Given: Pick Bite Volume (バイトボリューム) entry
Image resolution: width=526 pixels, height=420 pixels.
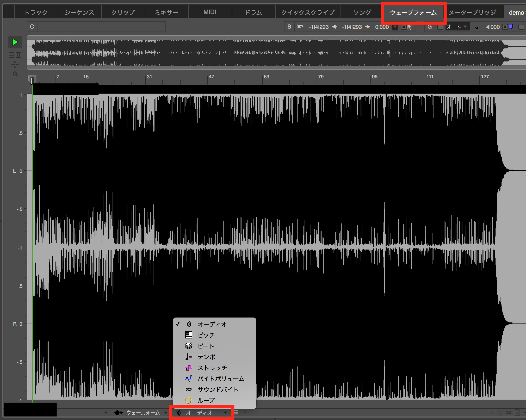Looking at the screenshot, I should coord(220,379).
